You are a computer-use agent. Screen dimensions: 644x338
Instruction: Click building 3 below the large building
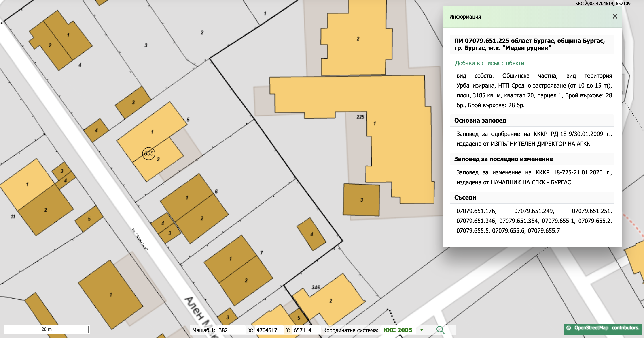[361, 200]
